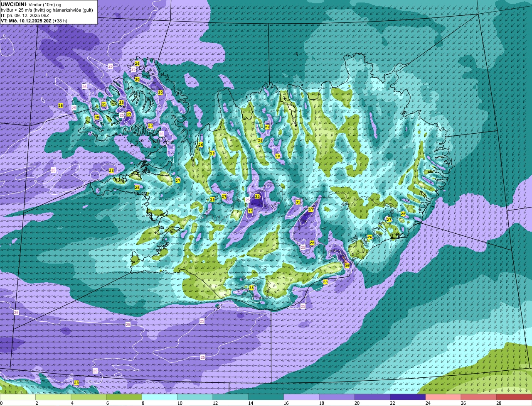The height and width of the screenshot is (406, 532).
Task: Click the UWC/DINI Vindur (10m) title line
Action: 31,5
